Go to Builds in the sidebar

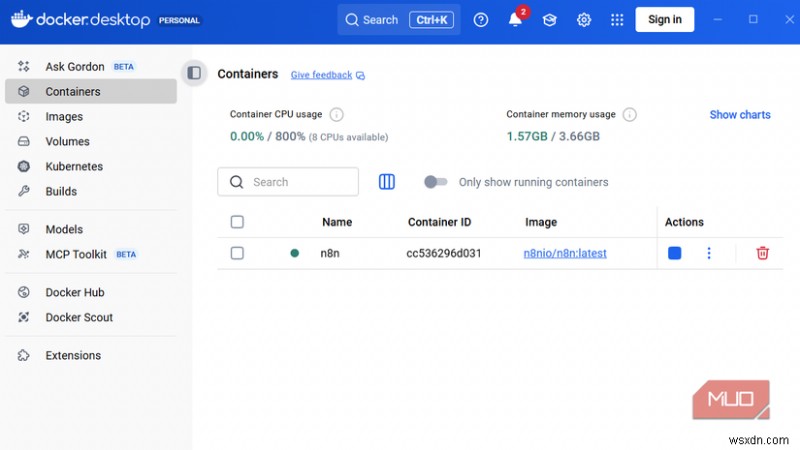click(x=91, y=191)
